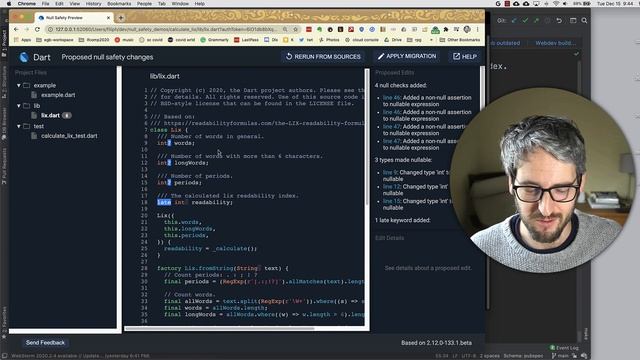Open the Other Bookmarks folder
Image resolution: width=640 pixels, height=360 pixels.
point(460,40)
